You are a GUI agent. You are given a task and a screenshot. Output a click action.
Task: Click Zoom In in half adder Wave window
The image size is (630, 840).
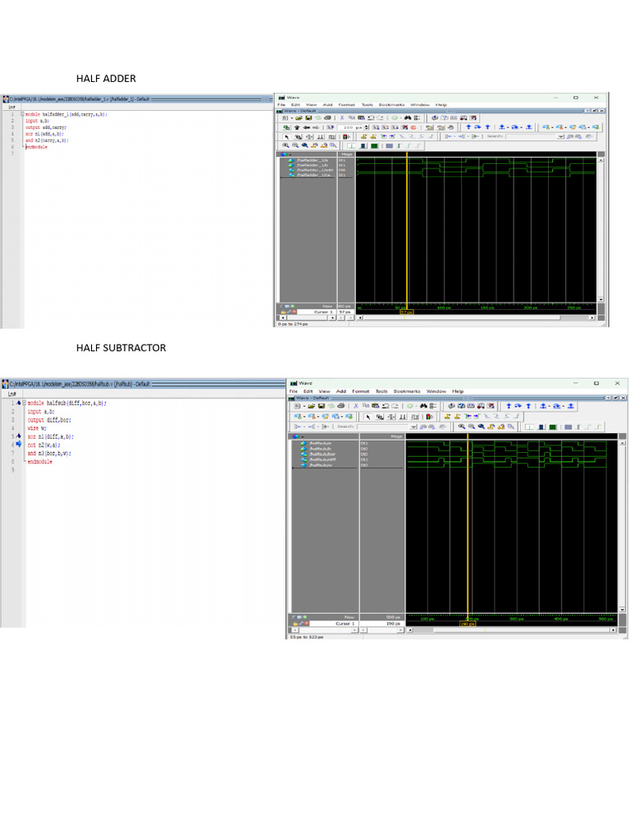[285, 145]
